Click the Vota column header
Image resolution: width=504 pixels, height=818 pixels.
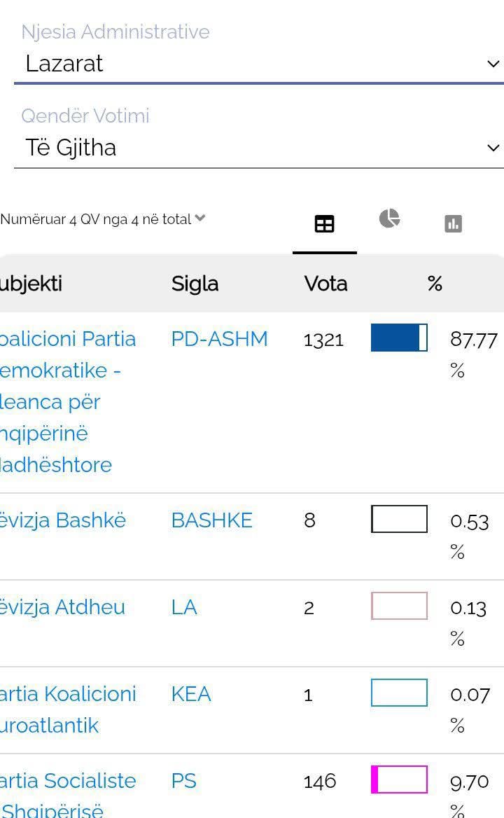tap(325, 284)
